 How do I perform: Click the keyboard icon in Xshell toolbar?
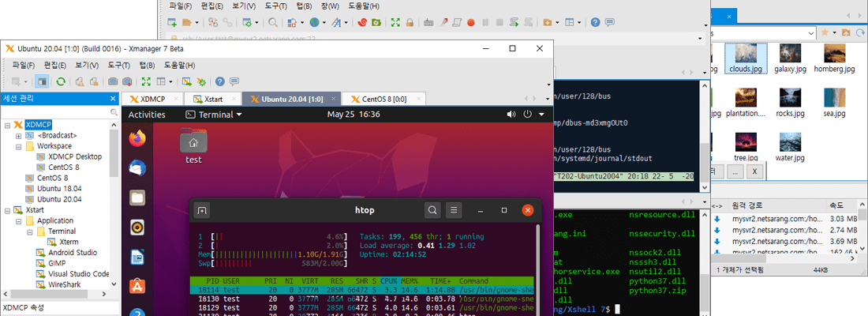click(x=428, y=23)
